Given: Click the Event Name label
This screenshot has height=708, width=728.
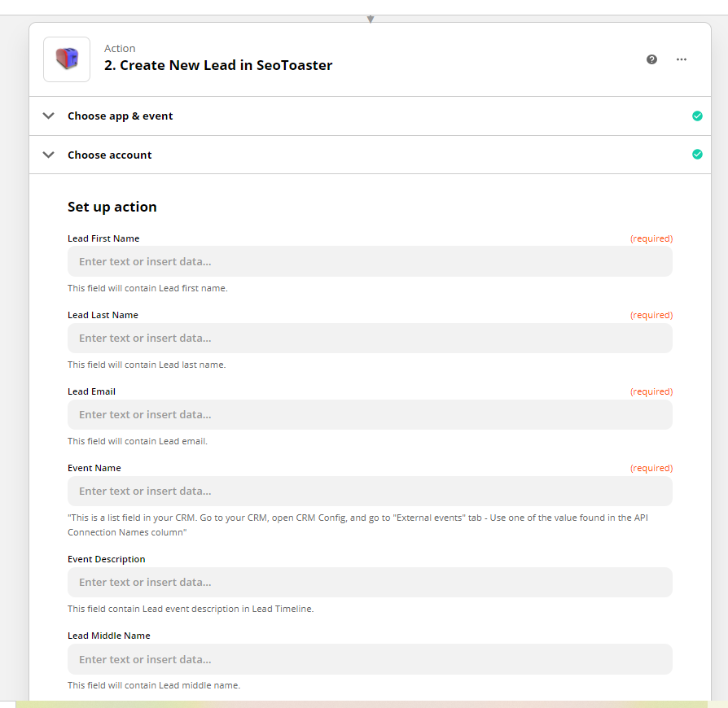Looking at the screenshot, I should click(94, 468).
